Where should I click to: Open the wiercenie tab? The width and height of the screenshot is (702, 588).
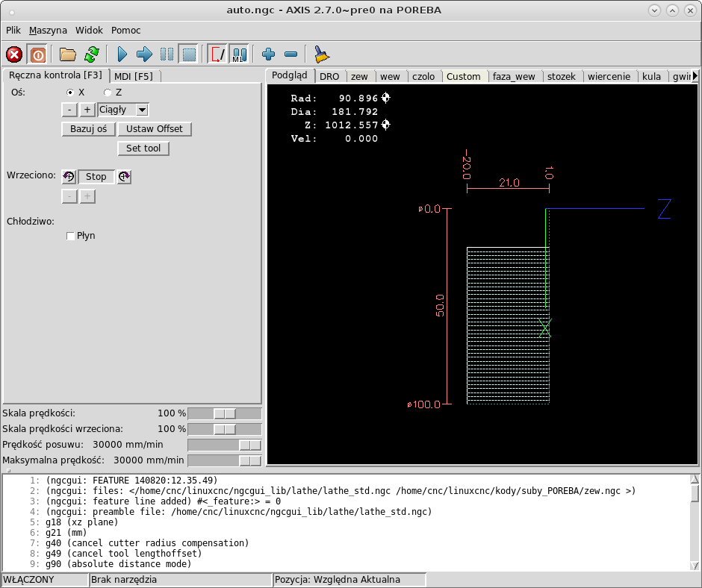tap(609, 76)
